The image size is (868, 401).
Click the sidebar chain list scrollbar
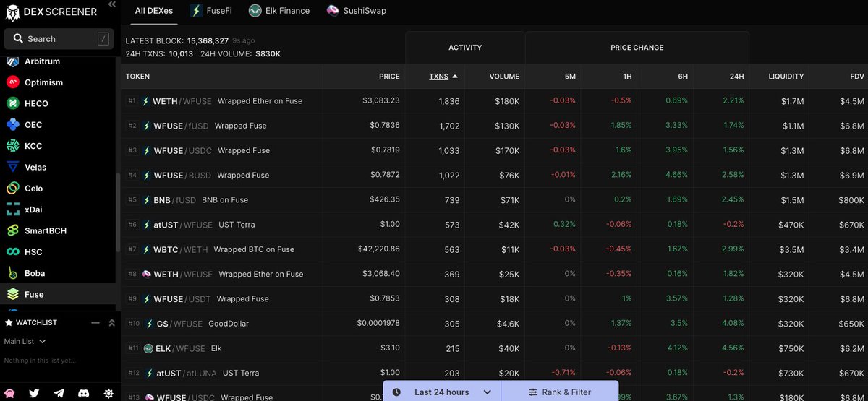coord(118,212)
